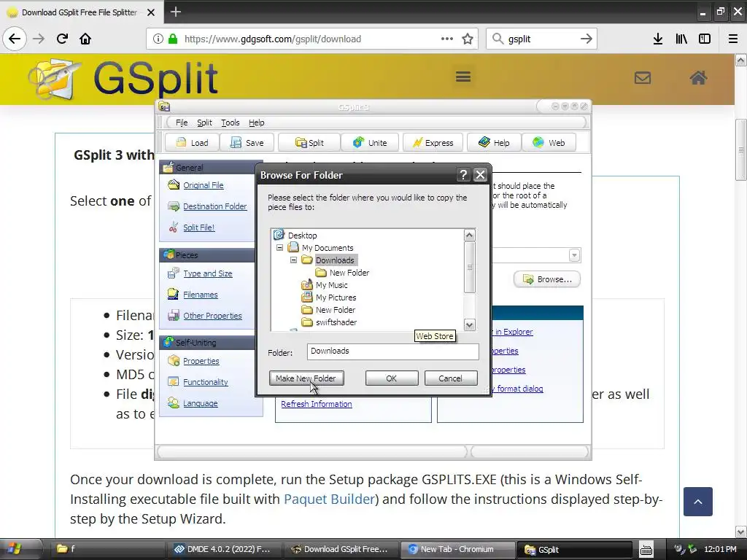The image size is (747, 560).
Task: Open Properties under Self-Uniting
Action: 201,361
